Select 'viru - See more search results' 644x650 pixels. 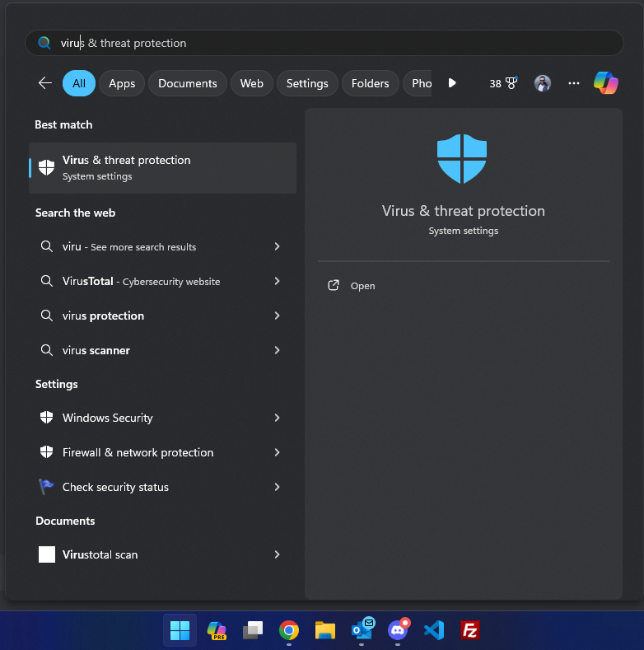point(162,246)
